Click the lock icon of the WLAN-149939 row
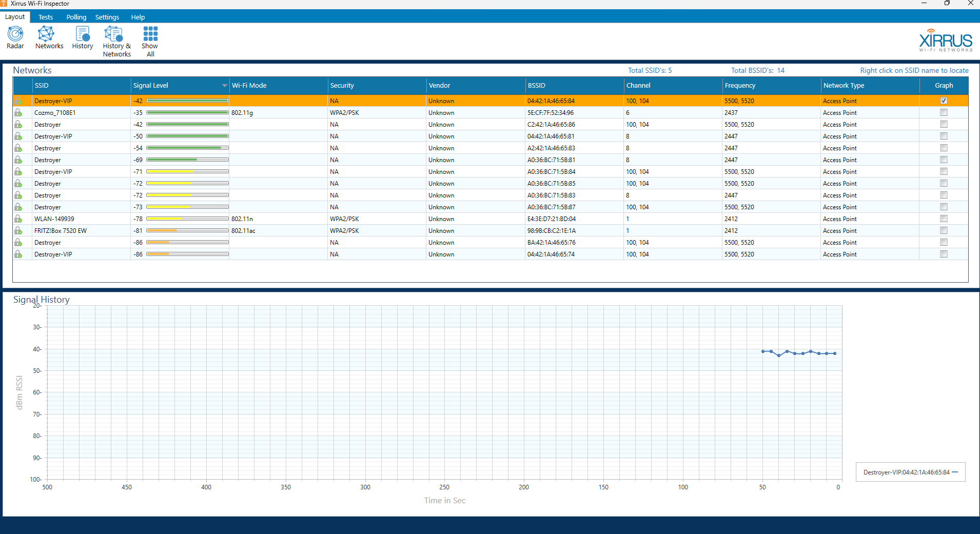Viewport: 980px width, 534px height. [18, 219]
